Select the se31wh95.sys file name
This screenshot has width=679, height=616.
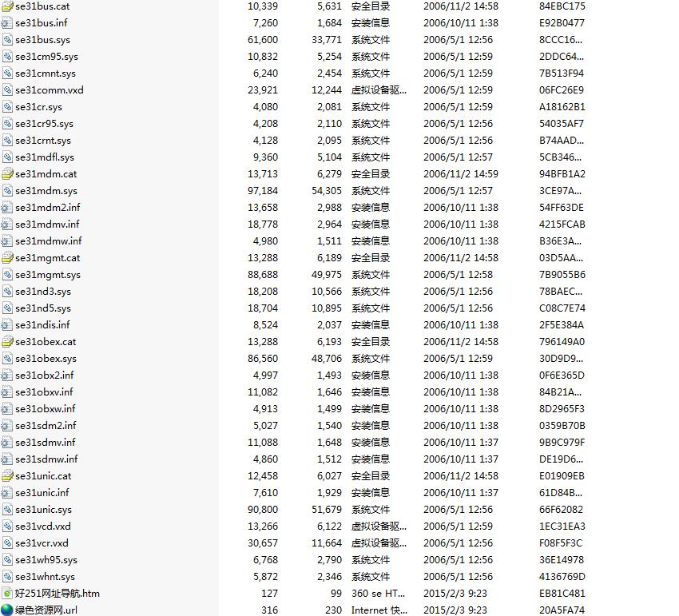click(46, 560)
